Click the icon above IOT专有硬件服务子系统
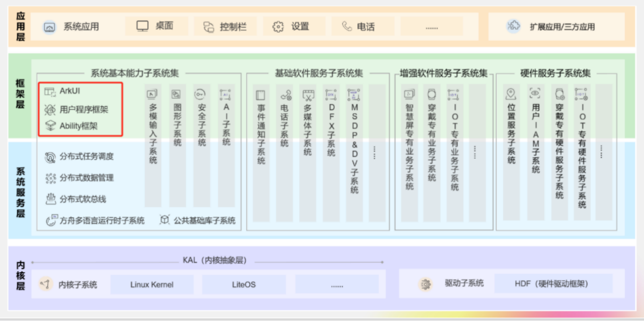This screenshot has height=321, width=644. [581, 94]
